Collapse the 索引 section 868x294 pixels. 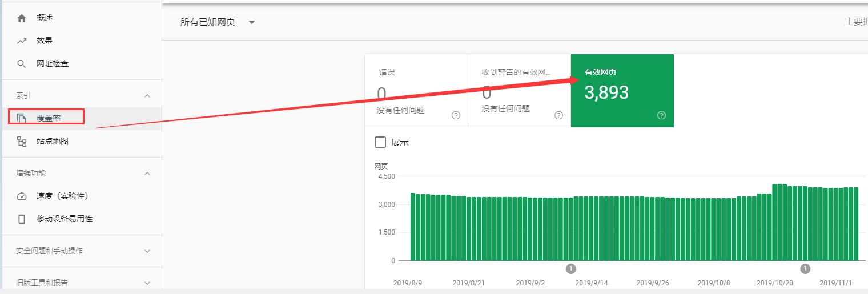[x=147, y=96]
